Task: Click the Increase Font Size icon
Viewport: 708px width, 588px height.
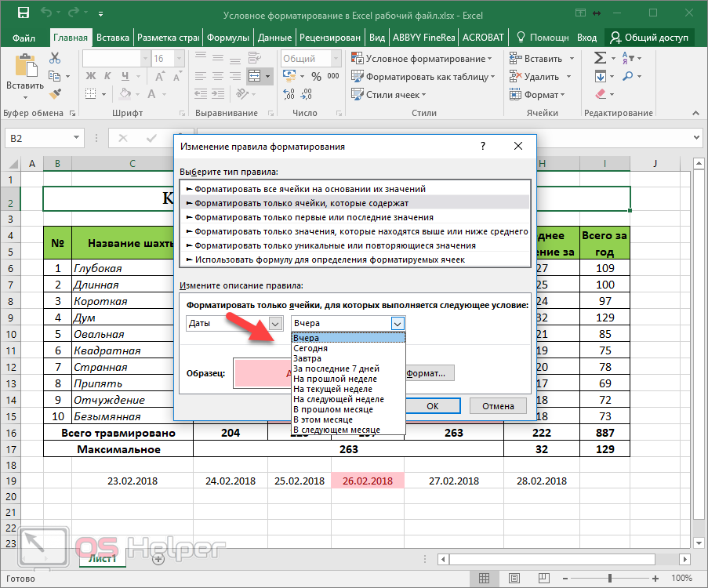Action: [x=159, y=76]
